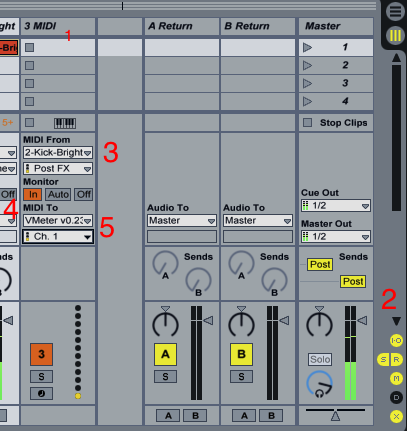Click the Stop Clips button
The width and height of the screenshot is (407, 431).
pos(307,123)
